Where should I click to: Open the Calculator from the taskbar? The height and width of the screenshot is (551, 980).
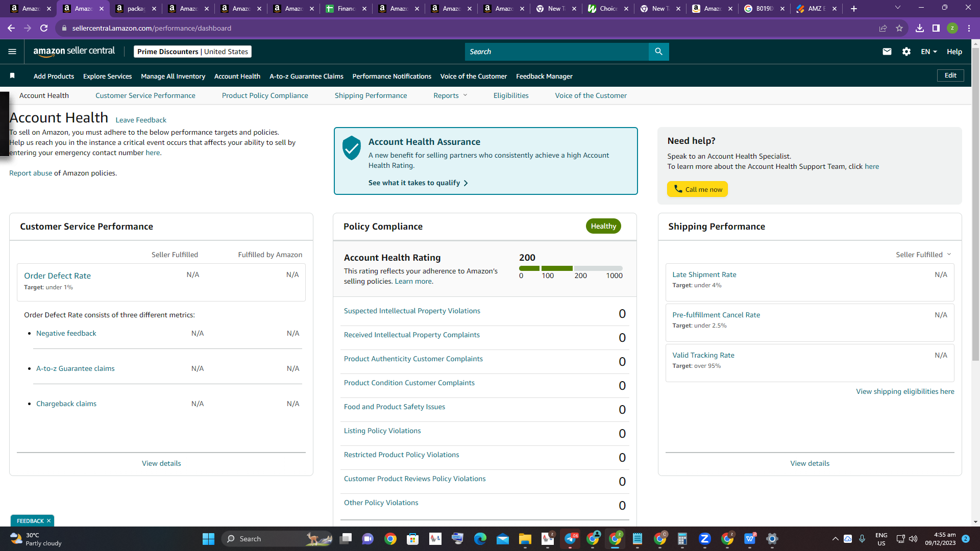tap(682, 539)
